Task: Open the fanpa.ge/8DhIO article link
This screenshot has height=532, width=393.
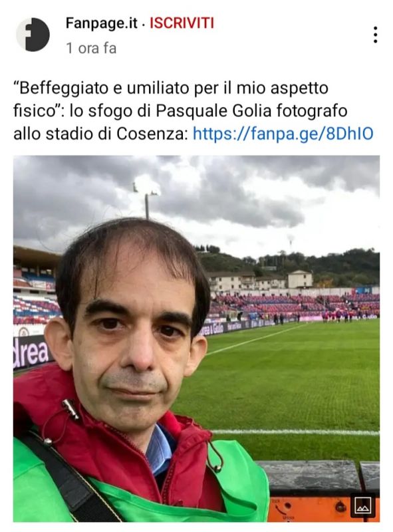Action: [x=283, y=134]
